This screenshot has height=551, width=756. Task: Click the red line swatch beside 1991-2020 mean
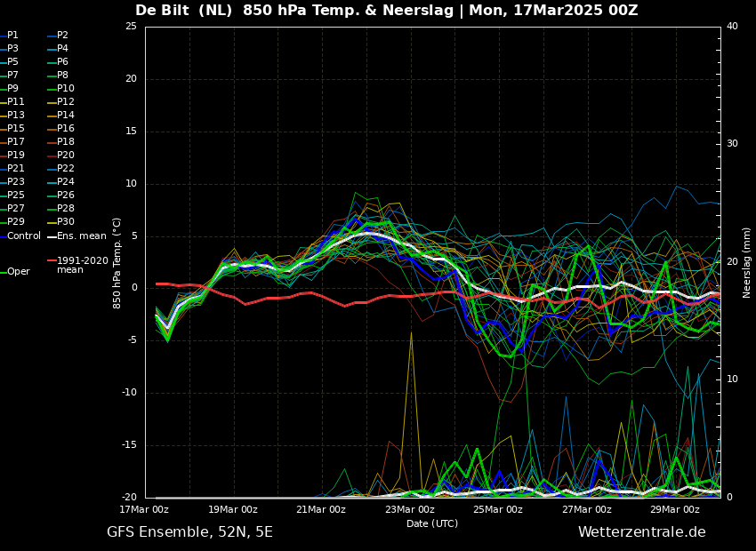point(52,261)
